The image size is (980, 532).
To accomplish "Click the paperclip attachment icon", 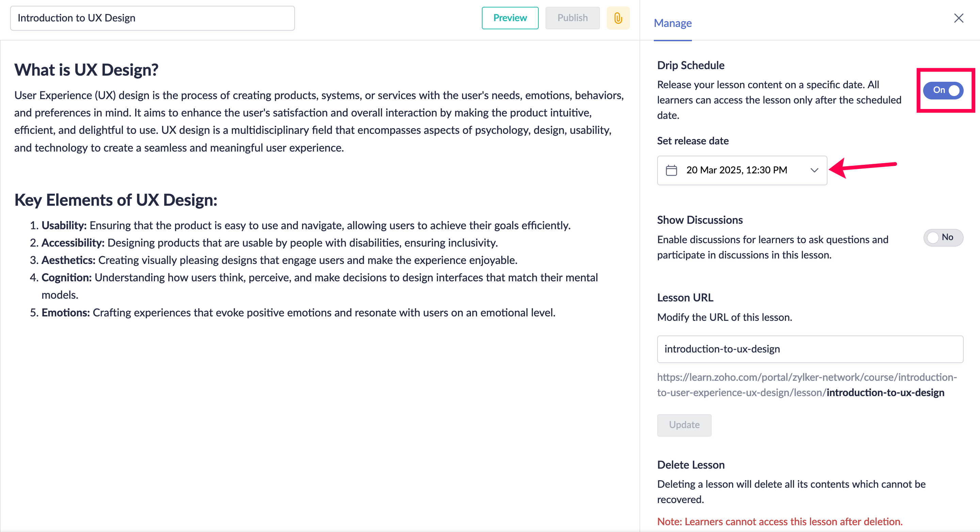I will click(x=618, y=18).
